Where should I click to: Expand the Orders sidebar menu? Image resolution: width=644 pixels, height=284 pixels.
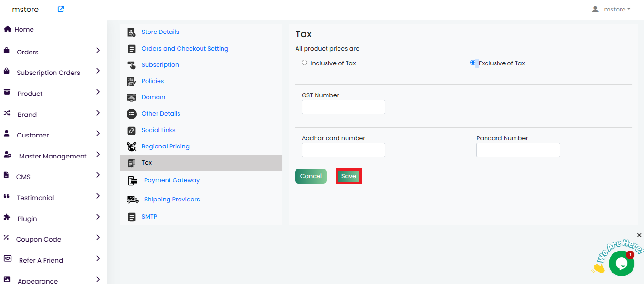(98, 50)
